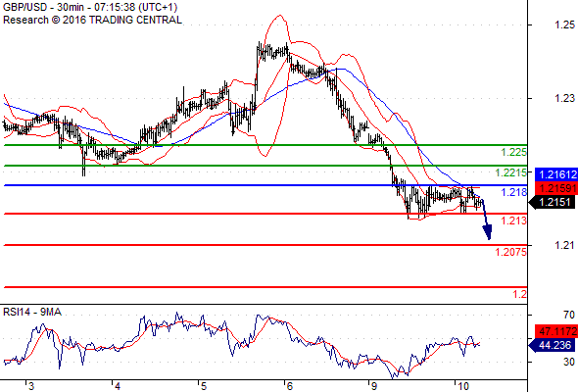Click the red 1.213 support level label
Screen dimensions: 578x392
[x=514, y=220]
